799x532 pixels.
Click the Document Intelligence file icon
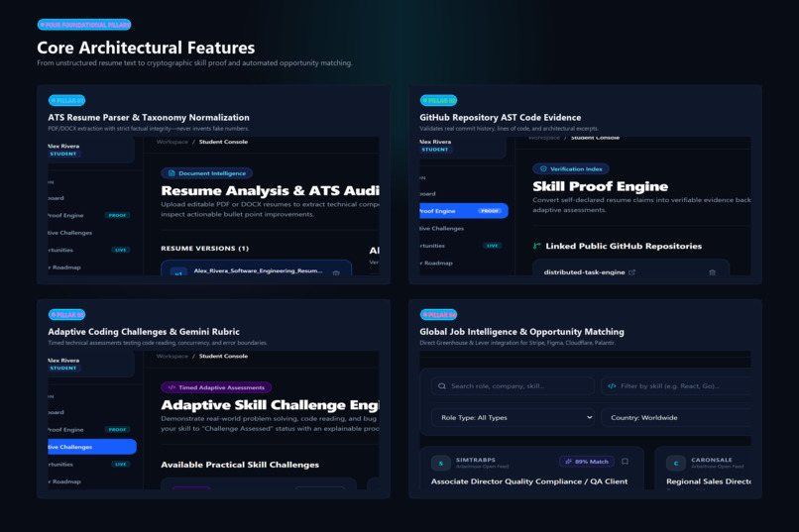(x=171, y=173)
